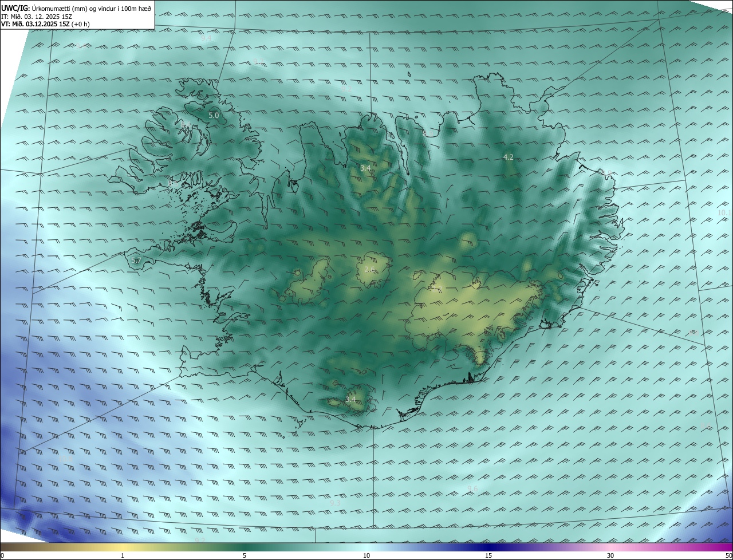Click the 2.6 value on the central glacier
733x560 pixels.
369,269
